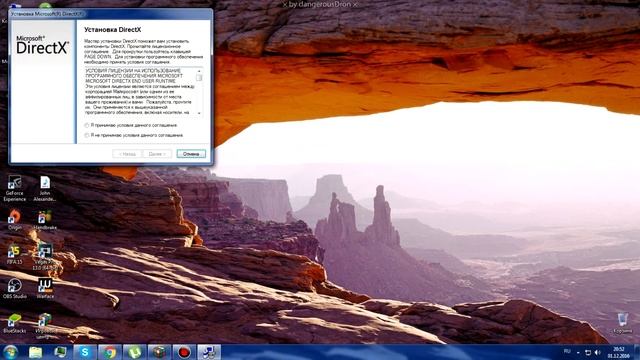
Task: Open File Explorer from the taskbar
Action: [x=36, y=352]
